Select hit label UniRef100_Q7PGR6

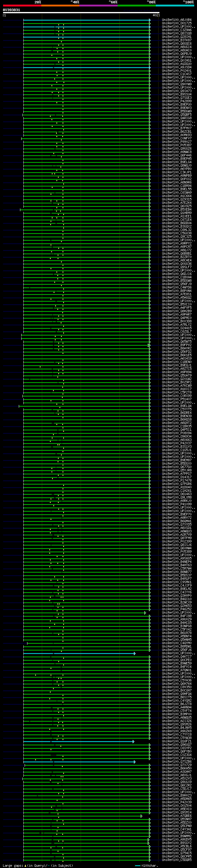point(176,484)
